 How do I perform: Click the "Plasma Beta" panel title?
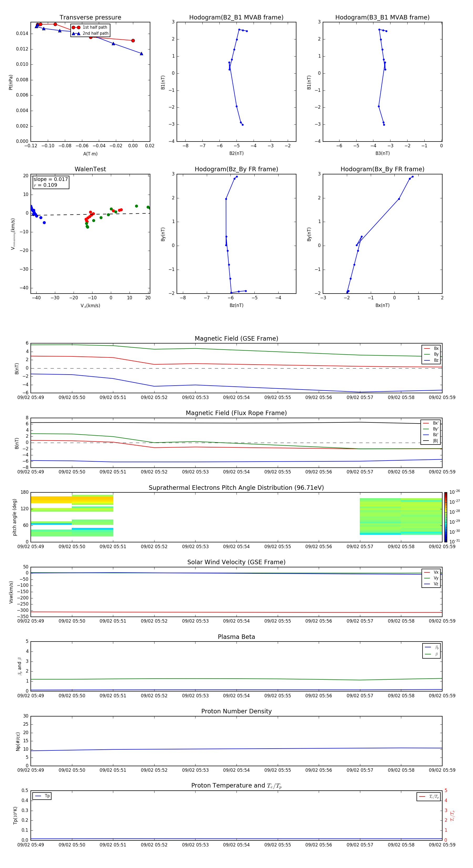[236, 637]
